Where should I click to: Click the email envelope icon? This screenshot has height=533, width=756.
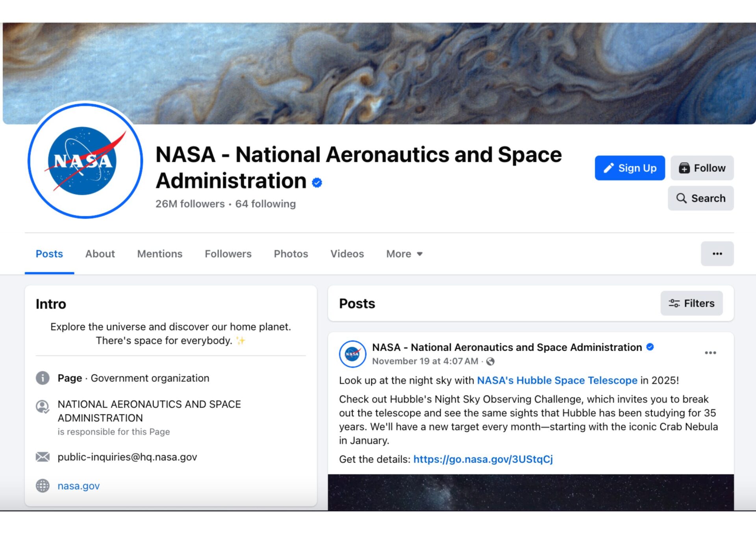[x=43, y=457]
